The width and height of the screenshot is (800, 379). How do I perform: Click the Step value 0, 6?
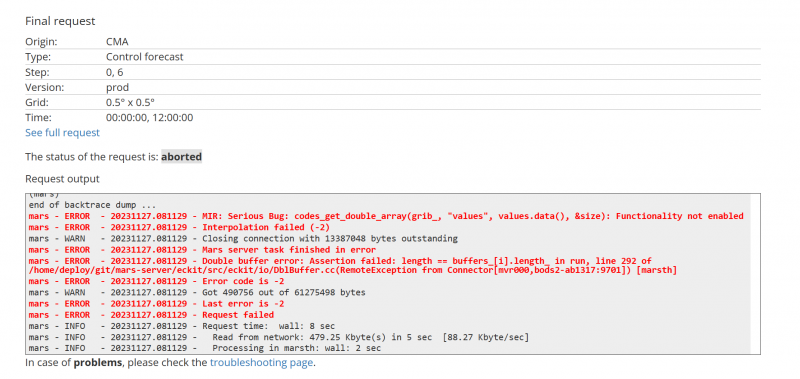114,72
